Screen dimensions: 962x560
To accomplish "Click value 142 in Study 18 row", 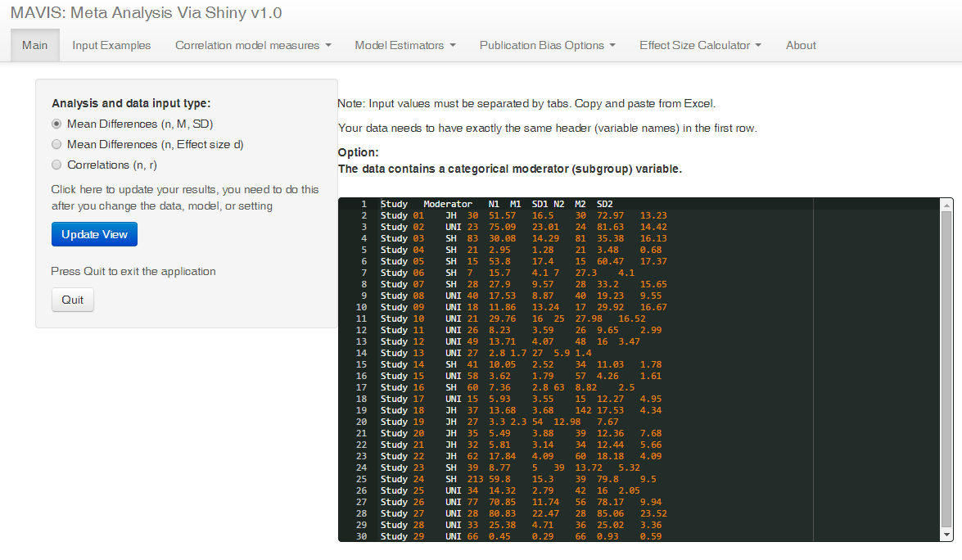I will click(x=583, y=410).
